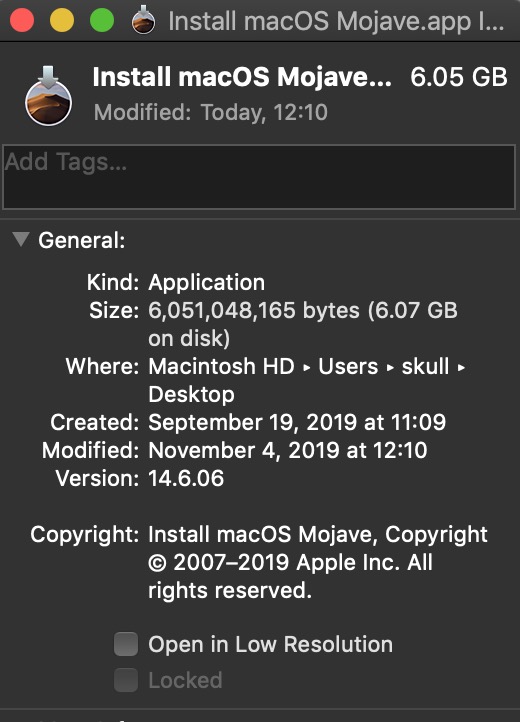
Task: Click the skull folder in the Where path
Action: click(425, 367)
